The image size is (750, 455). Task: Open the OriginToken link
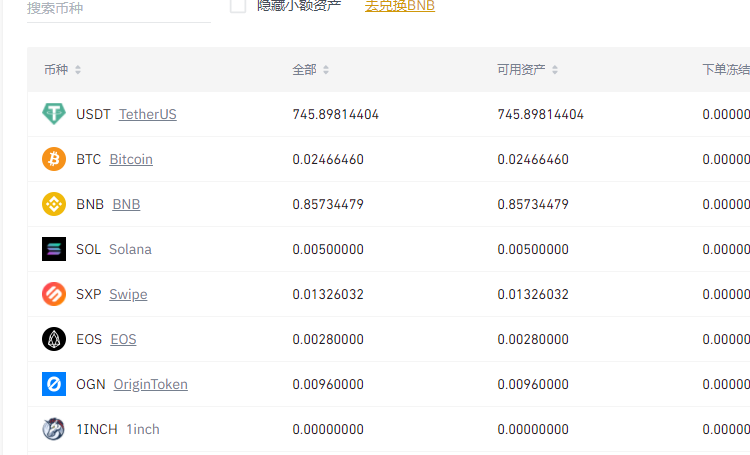(x=151, y=384)
